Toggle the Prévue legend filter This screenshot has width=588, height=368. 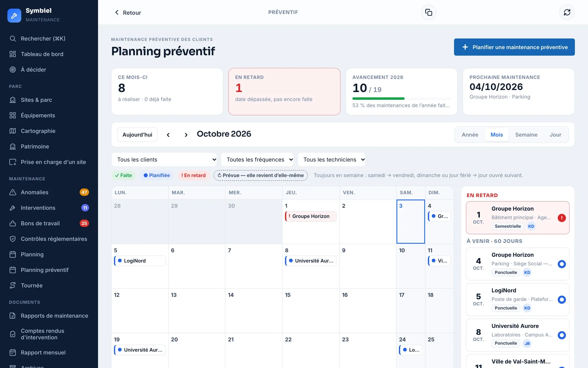[x=260, y=175]
